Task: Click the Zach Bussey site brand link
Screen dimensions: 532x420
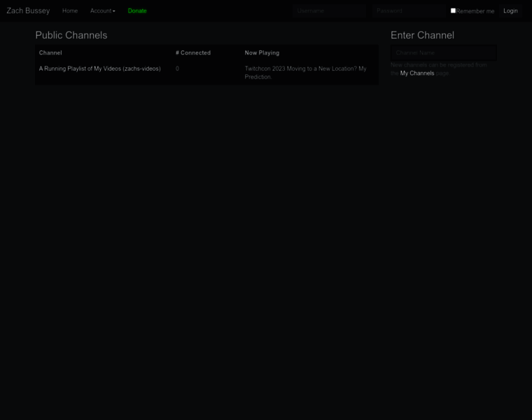Action: (x=28, y=10)
